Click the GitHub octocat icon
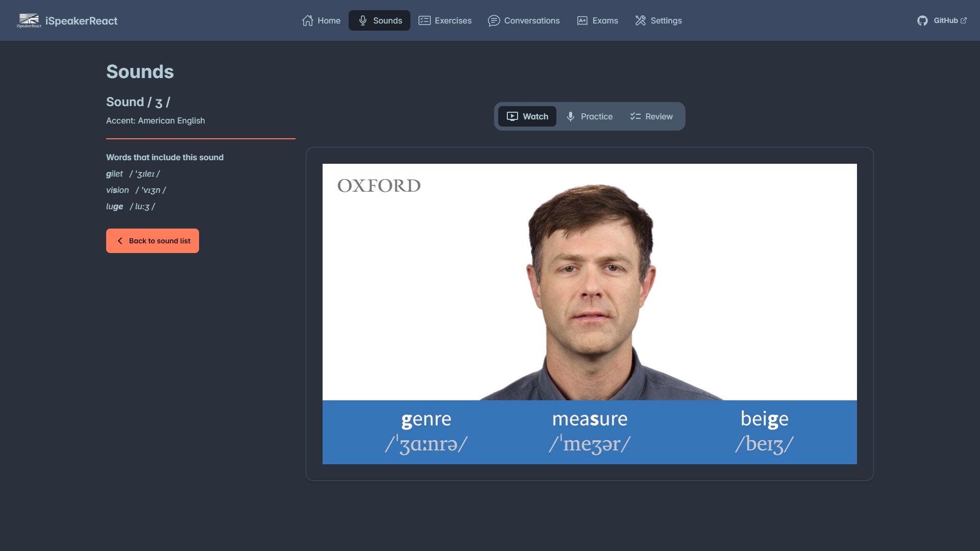 [922, 20]
